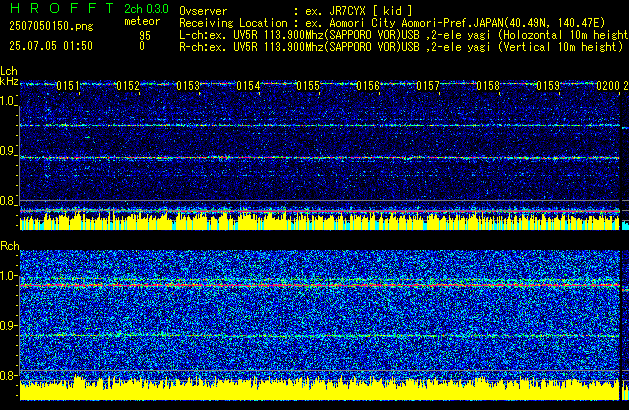Screen dimensions: 629x410
Task: Click the 0153 time marker
Action: pyautogui.click(x=188, y=86)
